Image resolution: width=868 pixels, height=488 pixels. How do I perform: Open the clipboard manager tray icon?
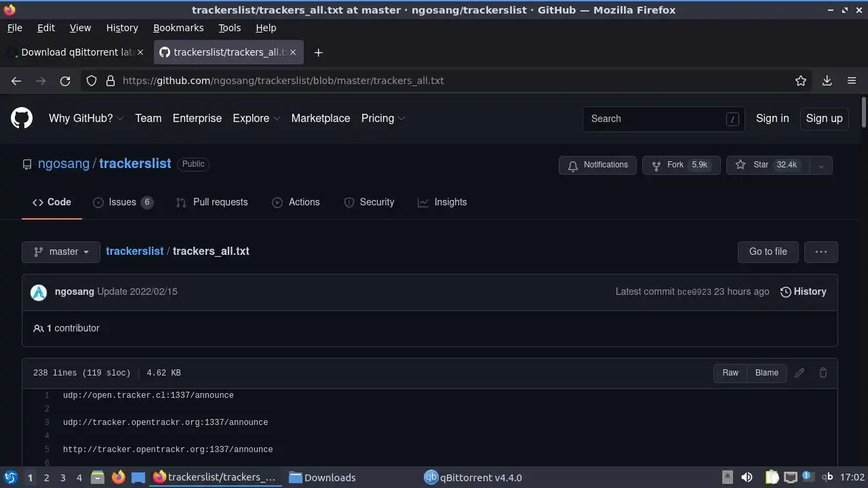tap(771, 477)
